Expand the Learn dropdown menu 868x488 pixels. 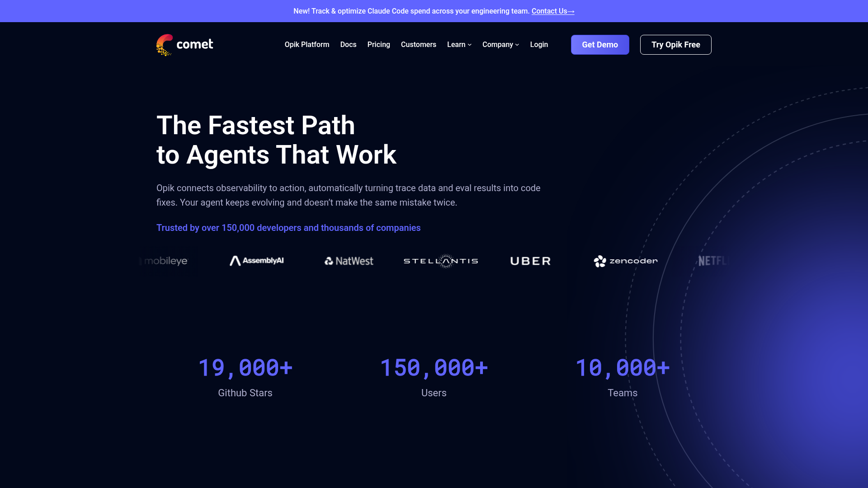pos(459,45)
